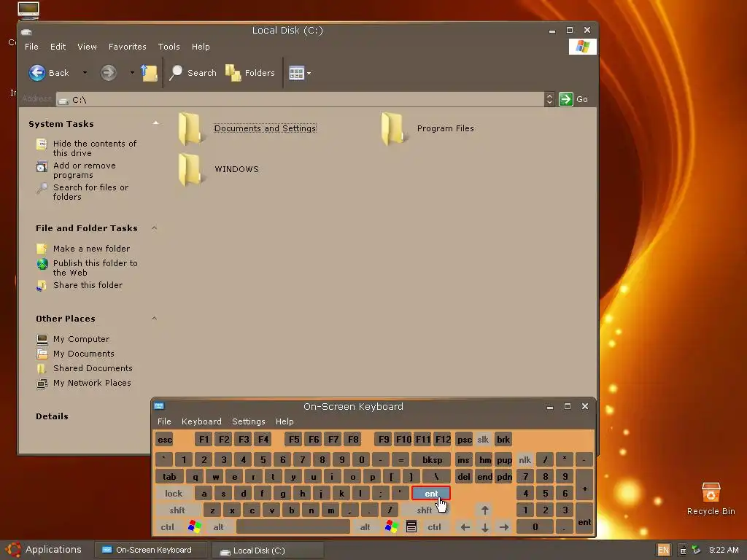This screenshot has width=747, height=560.
Task: Open the Tools menu
Action: click(x=169, y=47)
